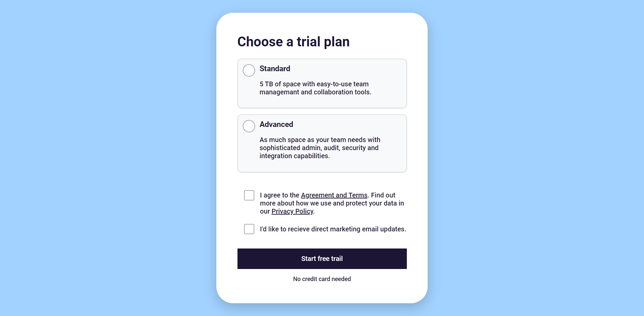Click the No credit card needed text

click(322, 279)
